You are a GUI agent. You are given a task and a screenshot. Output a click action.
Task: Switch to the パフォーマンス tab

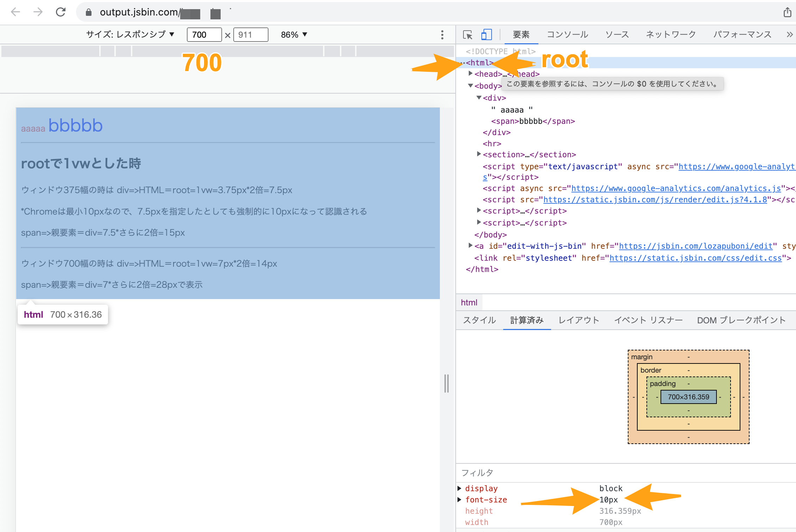[742, 34]
